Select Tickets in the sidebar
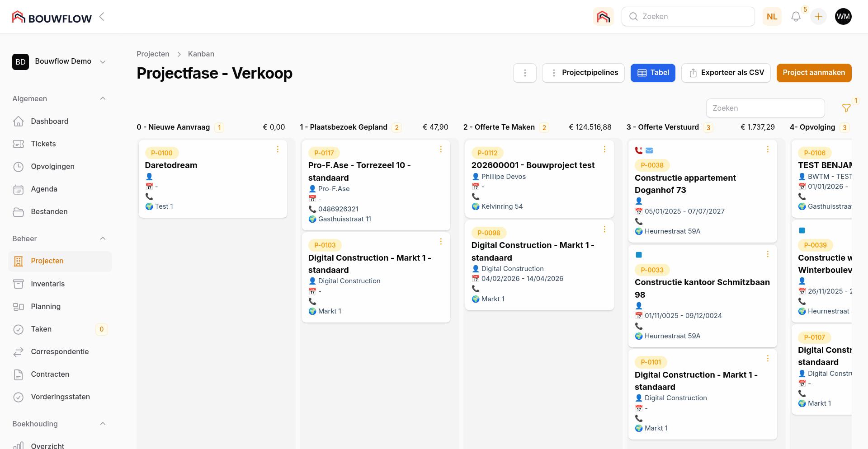This screenshot has width=868, height=449. tap(43, 144)
